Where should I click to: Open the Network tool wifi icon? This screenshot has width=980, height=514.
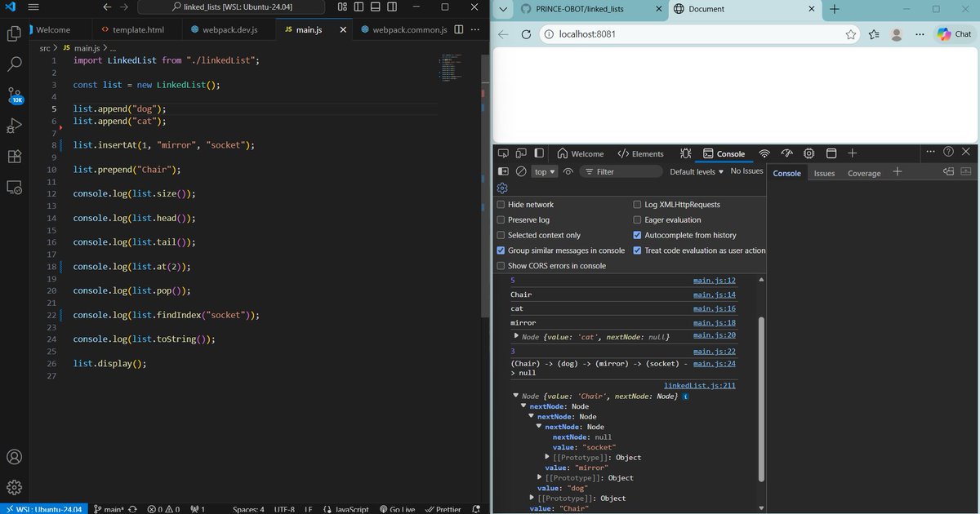point(764,153)
